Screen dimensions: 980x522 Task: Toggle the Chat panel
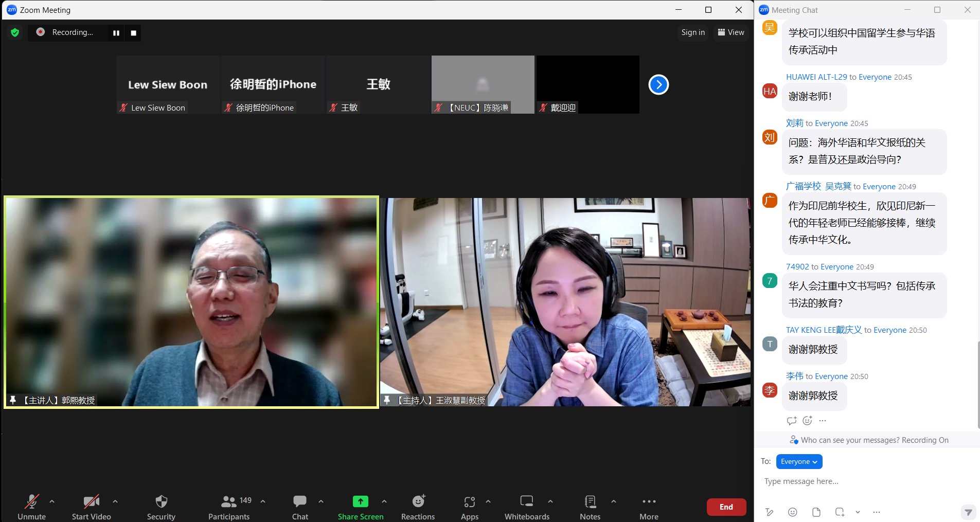click(300, 507)
